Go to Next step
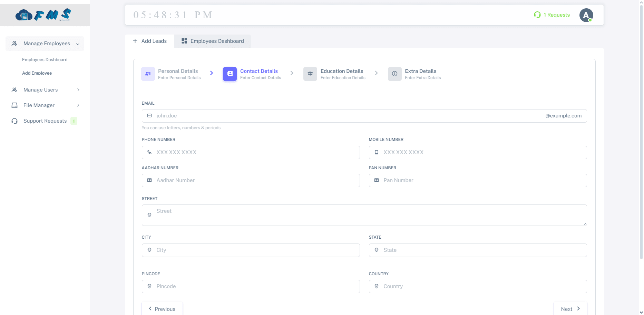This screenshot has height=315, width=644. (570, 309)
